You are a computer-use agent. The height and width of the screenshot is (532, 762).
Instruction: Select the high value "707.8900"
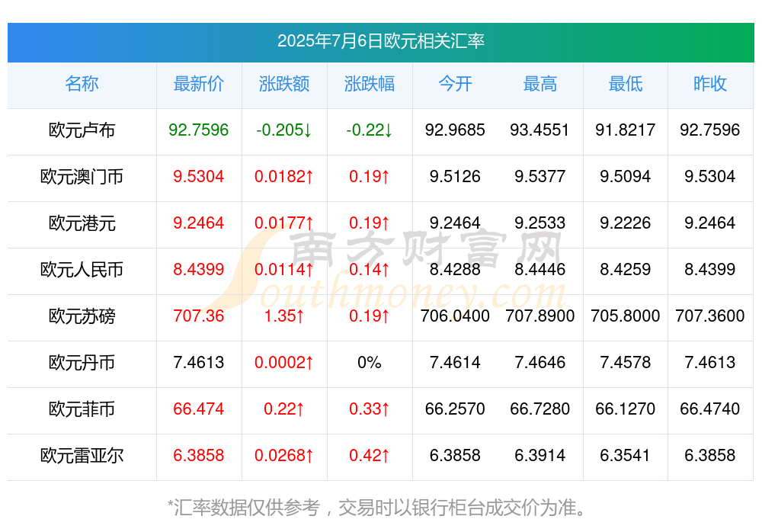pos(540,316)
